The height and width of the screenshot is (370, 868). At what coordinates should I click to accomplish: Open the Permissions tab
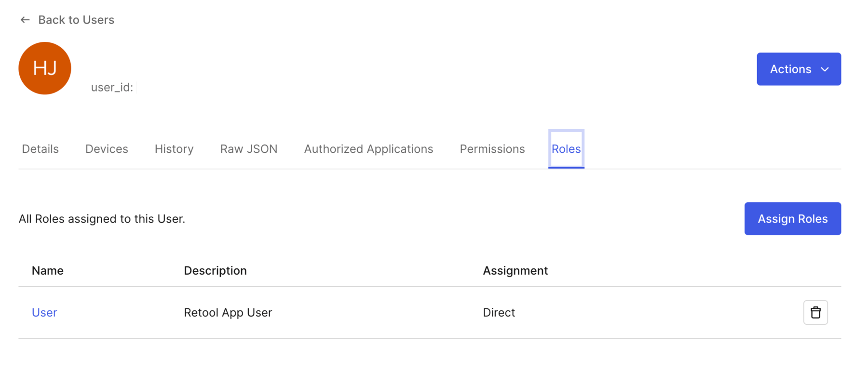tap(492, 149)
